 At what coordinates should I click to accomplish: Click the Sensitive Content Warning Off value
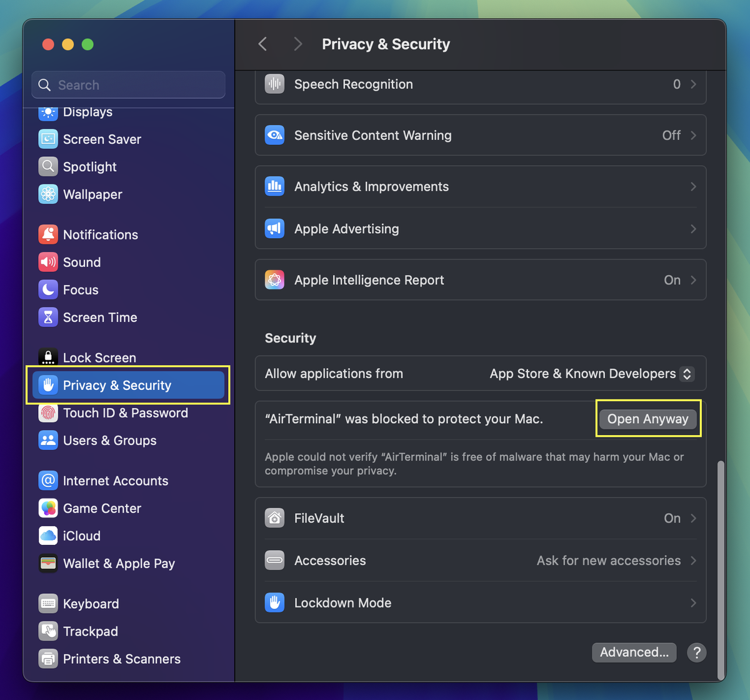671,136
